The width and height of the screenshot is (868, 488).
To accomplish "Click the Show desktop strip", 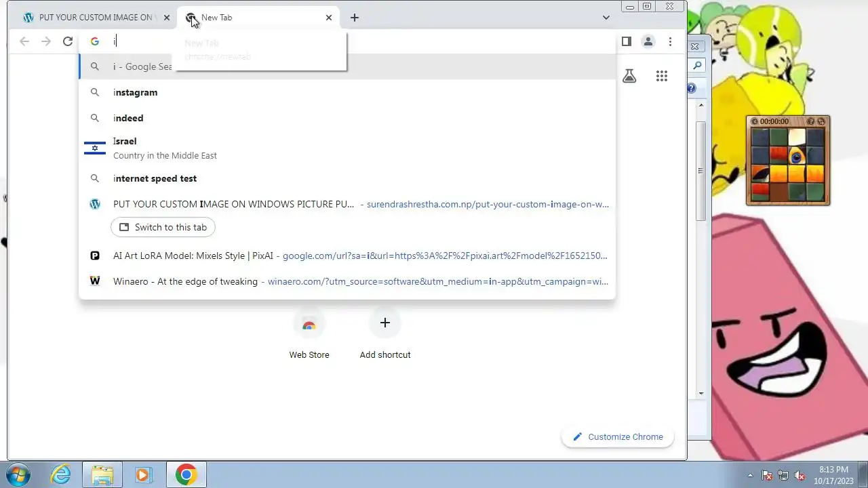I will tap(863, 474).
